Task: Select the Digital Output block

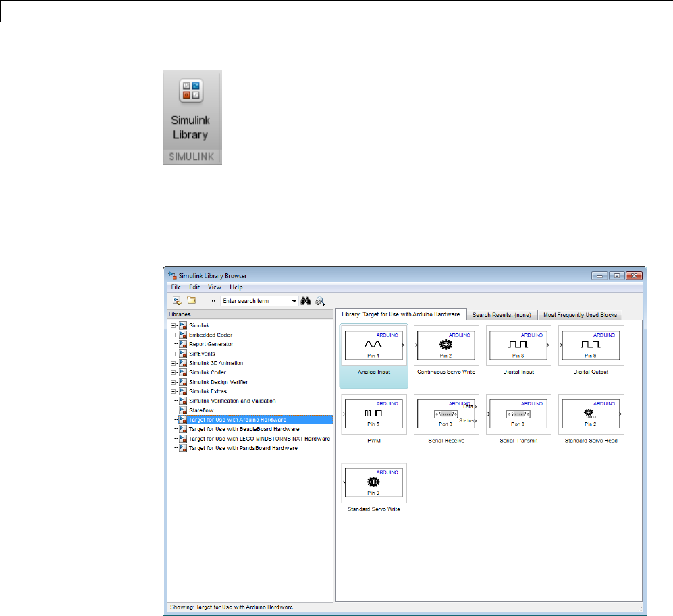Action: [x=591, y=350]
